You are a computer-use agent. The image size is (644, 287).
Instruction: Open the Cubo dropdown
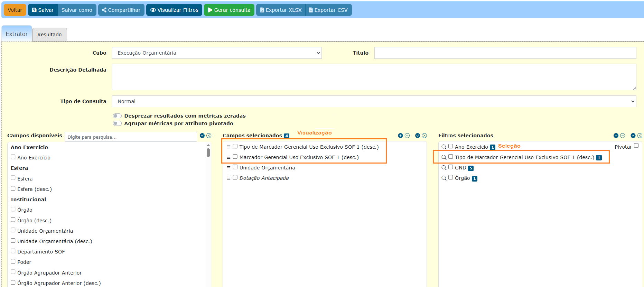pyautogui.click(x=217, y=53)
